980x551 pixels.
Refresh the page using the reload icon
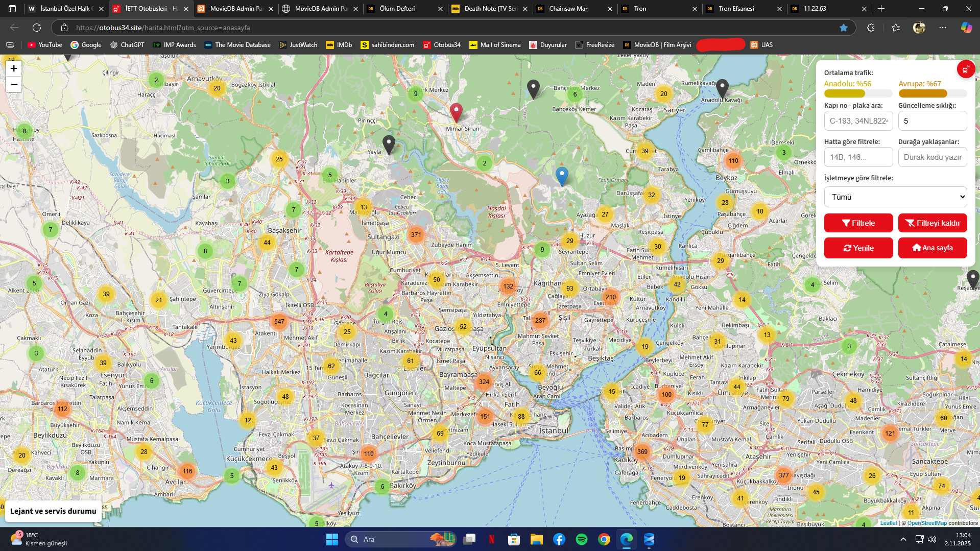coord(37,28)
